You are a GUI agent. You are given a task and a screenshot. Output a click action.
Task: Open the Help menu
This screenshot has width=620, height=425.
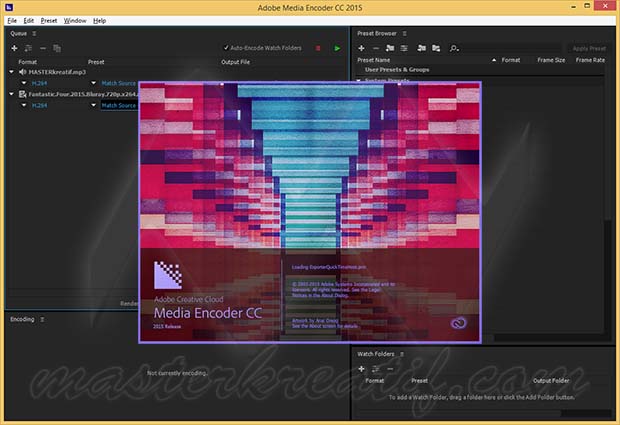99,21
